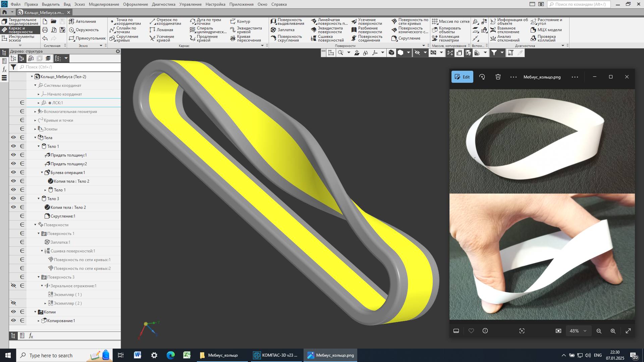
Task: Zoom in on photo in Photos
Action: (613, 331)
